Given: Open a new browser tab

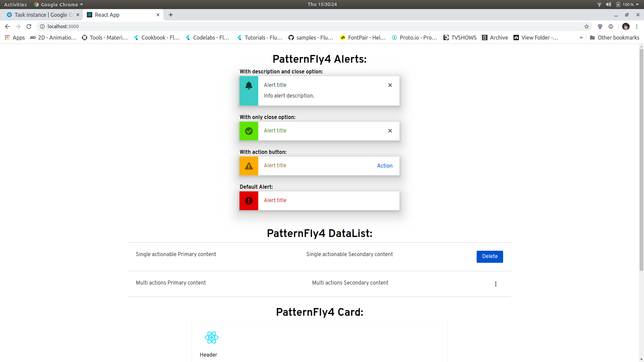Looking at the screenshot, I should click(x=170, y=15).
